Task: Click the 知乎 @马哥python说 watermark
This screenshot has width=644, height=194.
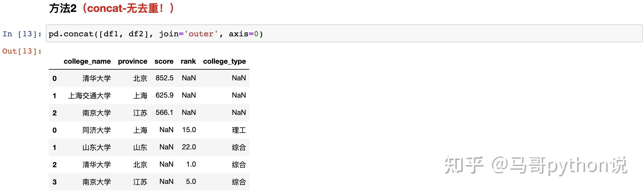Action: 535,165
